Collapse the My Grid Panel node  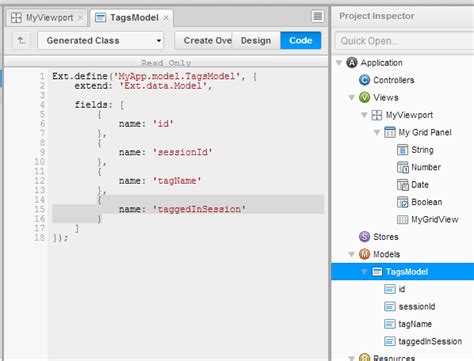point(377,133)
